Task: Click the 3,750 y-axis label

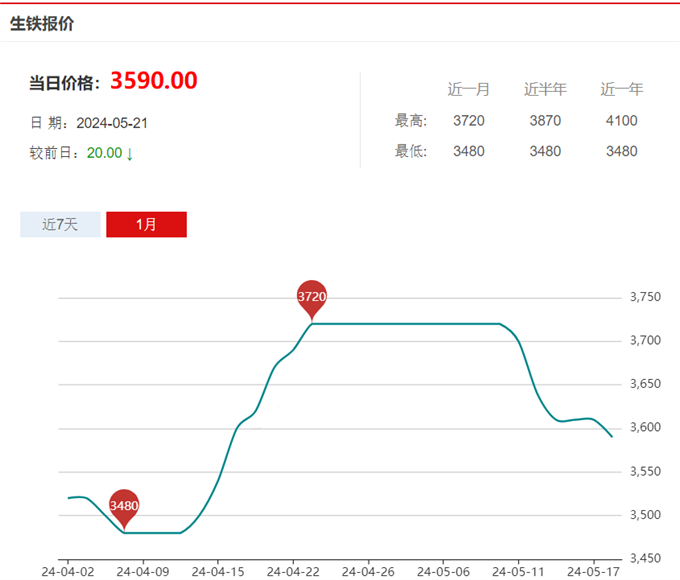Action: 645,298
